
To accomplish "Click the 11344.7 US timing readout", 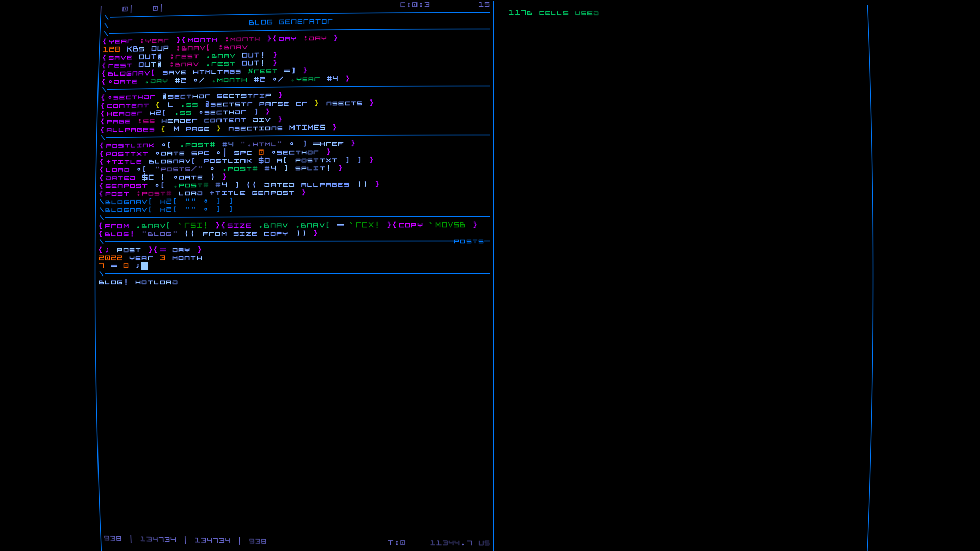I will [x=460, y=543].
